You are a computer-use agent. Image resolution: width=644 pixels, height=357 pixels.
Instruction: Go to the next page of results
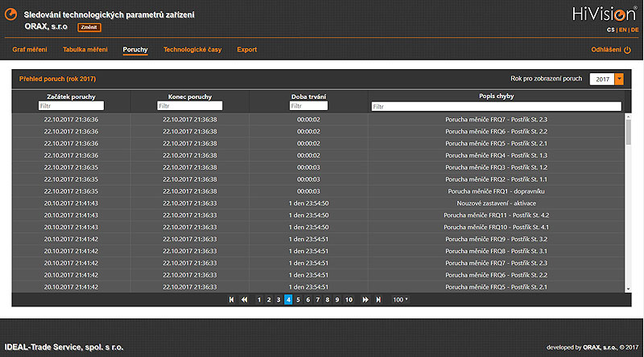[x=365, y=300]
